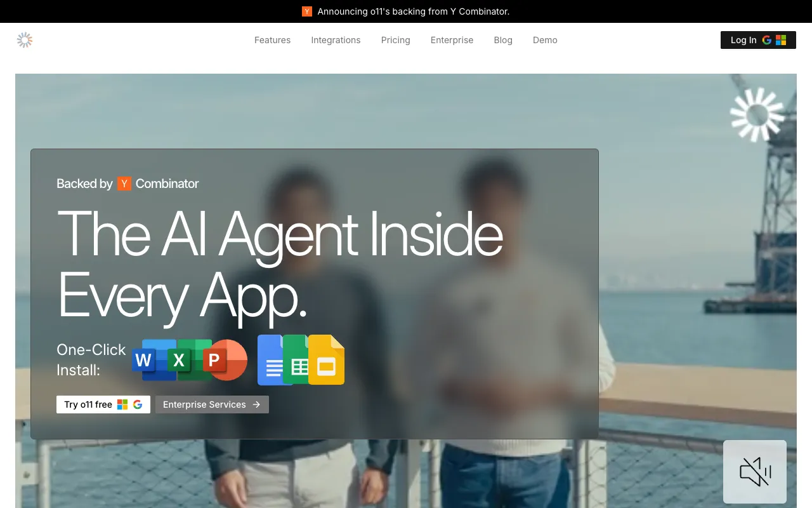
Task: Unmute the video with the speaker toggle
Action: click(755, 472)
